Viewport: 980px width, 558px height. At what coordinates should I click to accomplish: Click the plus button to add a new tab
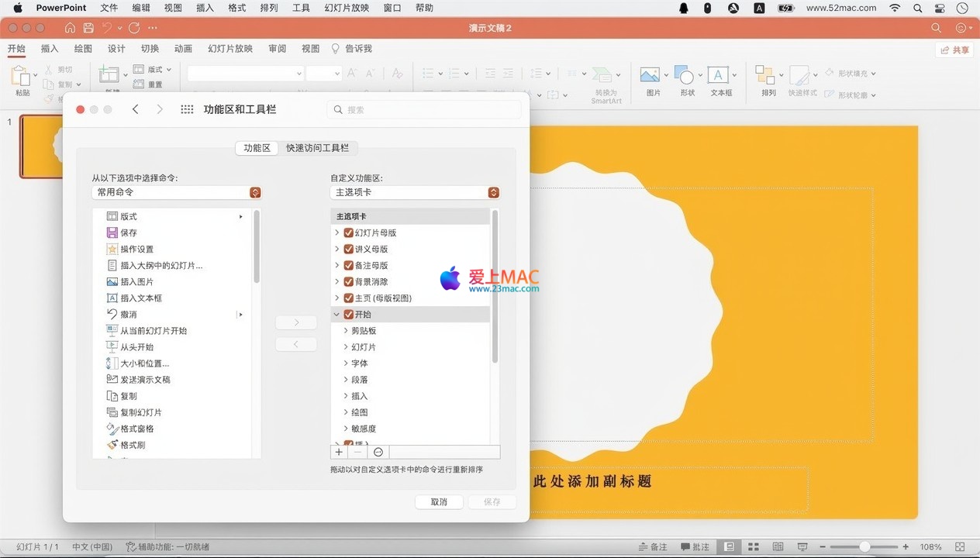[339, 452]
